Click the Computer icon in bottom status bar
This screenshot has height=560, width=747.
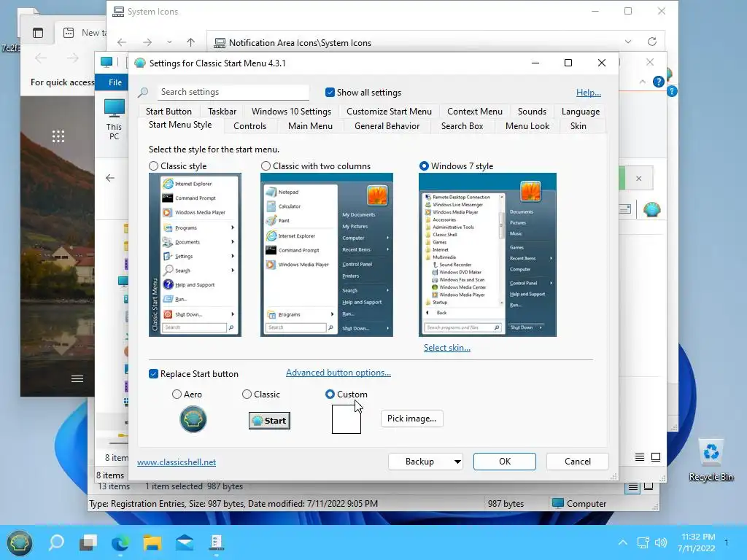coord(558,503)
